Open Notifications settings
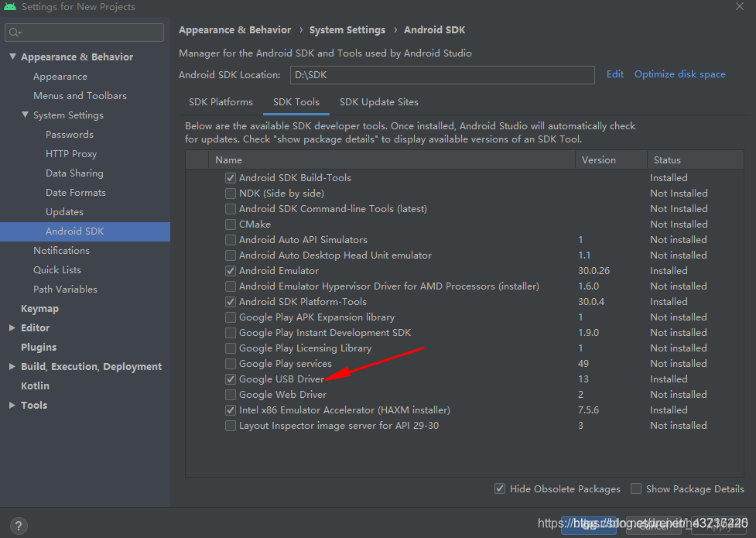The image size is (756, 538). point(61,250)
